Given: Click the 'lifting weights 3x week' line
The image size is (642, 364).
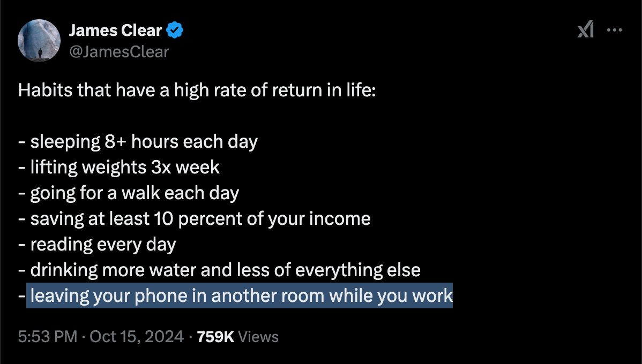Looking at the screenshot, I should click(119, 167).
